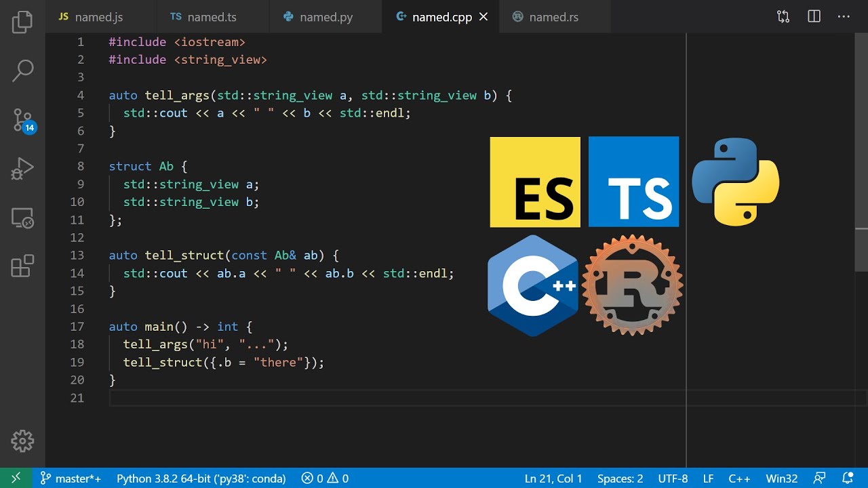This screenshot has width=868, height=488.
Task: Click the master*+ git branch indicator
Action: (71, 478)
